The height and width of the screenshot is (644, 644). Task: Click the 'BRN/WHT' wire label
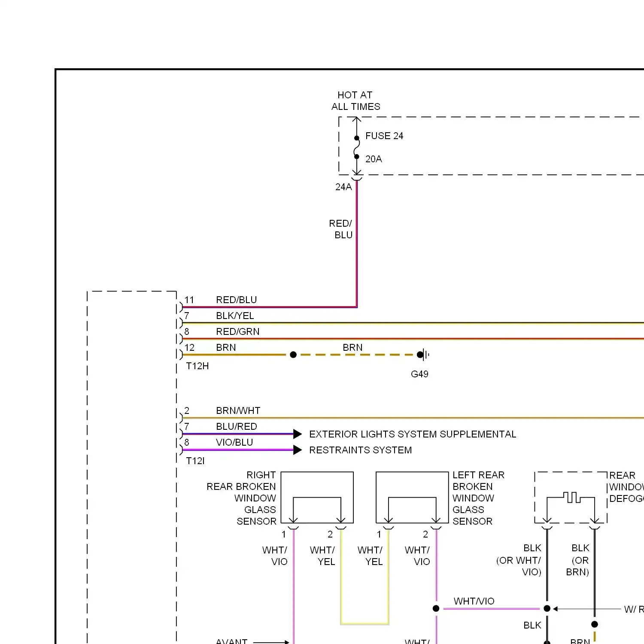pos(238,411)
